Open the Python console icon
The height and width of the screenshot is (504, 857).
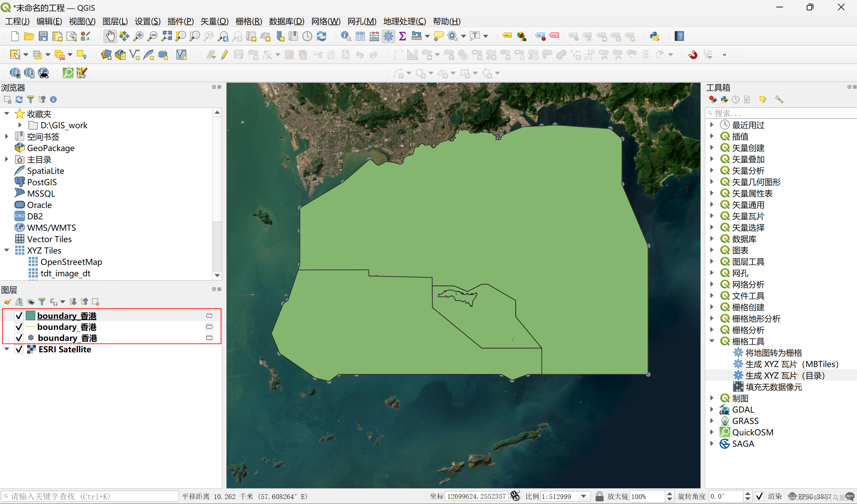(x=654, y=36)
